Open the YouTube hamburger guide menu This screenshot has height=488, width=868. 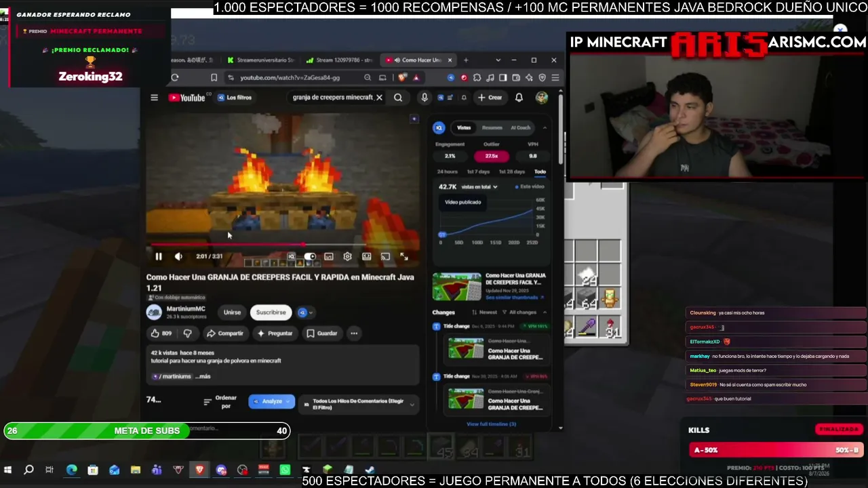(x=154, y=98)
